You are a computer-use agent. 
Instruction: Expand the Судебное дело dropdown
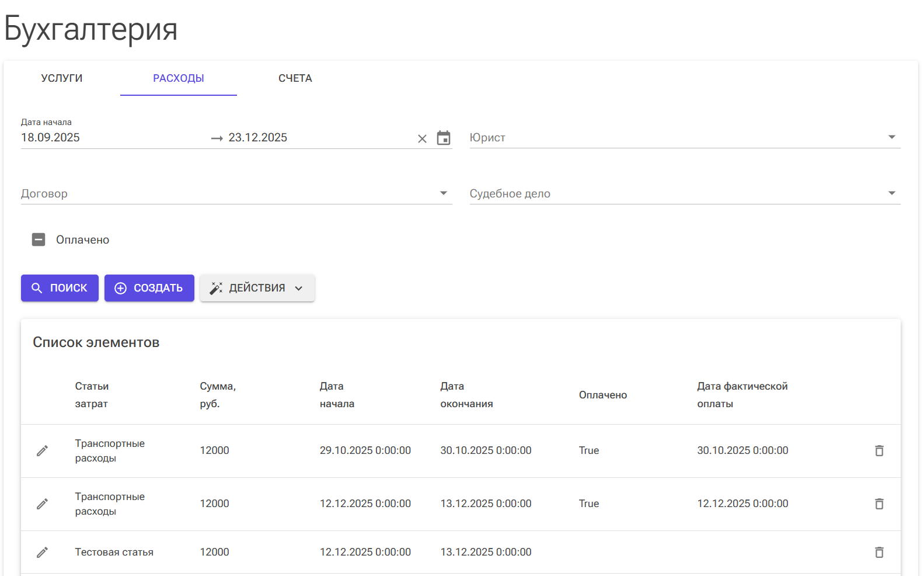[685, 193]
